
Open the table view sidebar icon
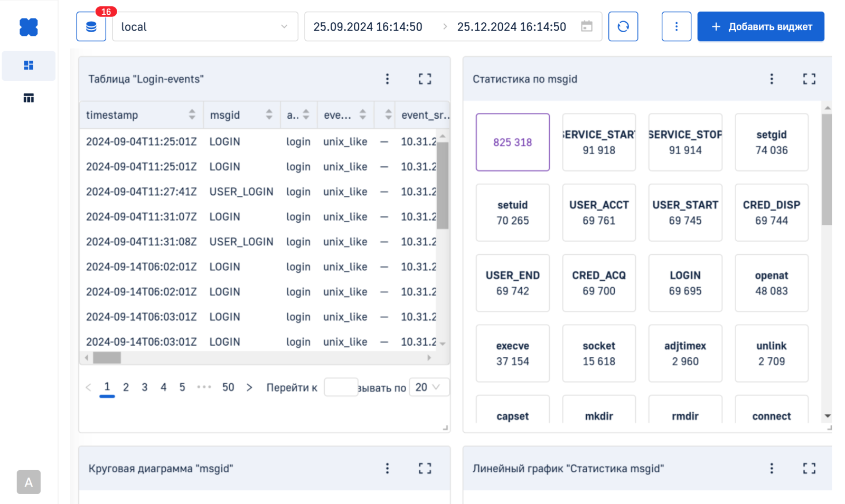[29, 98]
